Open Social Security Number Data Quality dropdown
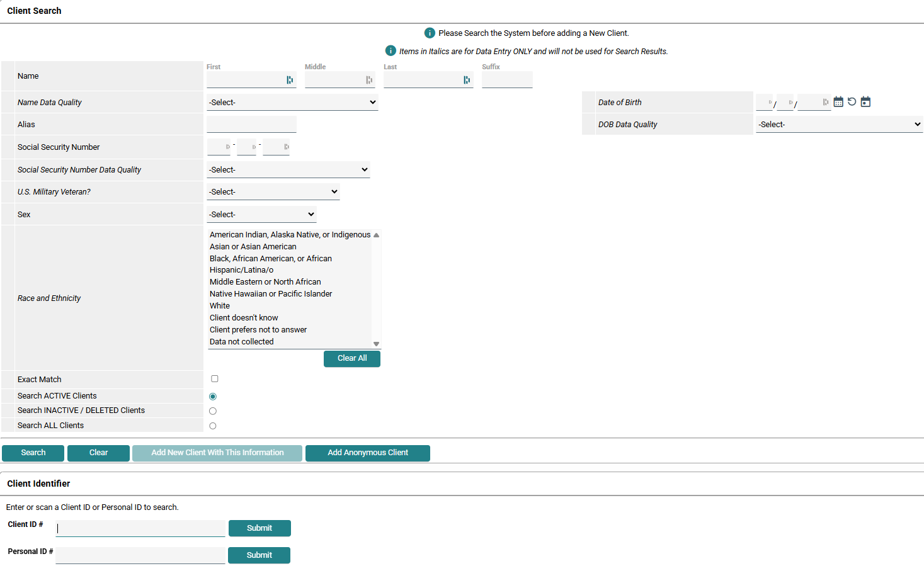The width and height of the screenshot is (924, 566). (x=288, y=169)
